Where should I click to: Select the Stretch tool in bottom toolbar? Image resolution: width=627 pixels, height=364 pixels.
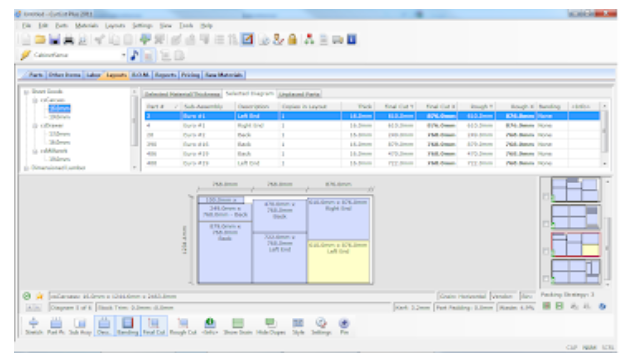coord(34,326)
